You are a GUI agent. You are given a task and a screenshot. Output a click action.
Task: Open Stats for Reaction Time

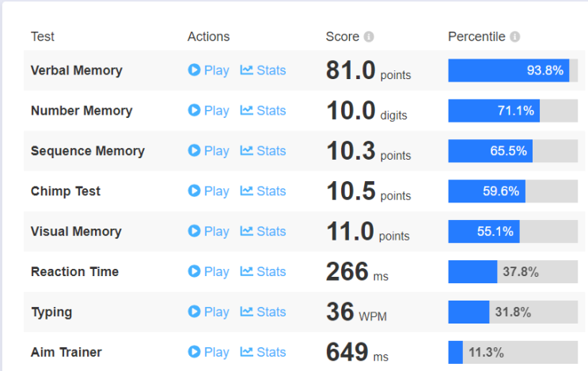[264, 272]
